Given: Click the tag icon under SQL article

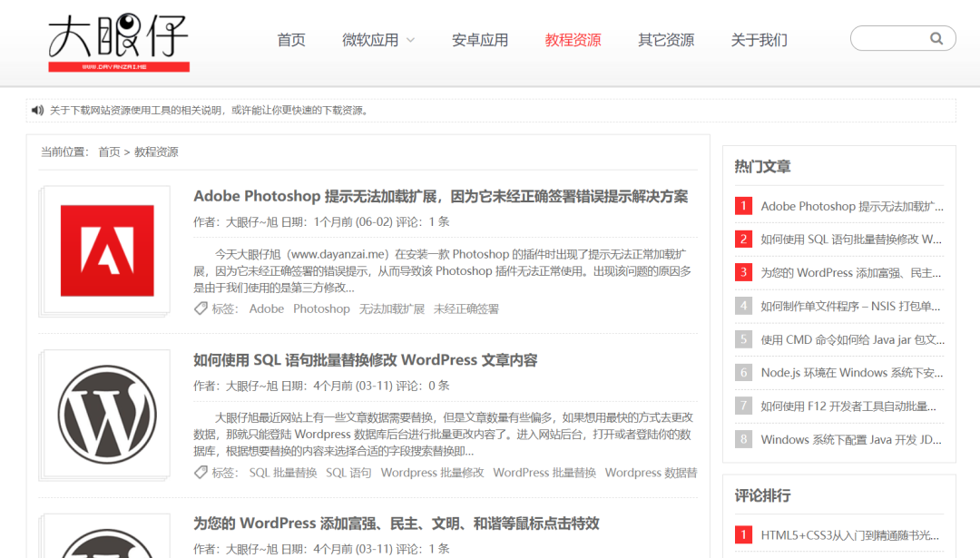Looking at the screenshot, I should tap(200, 473).
